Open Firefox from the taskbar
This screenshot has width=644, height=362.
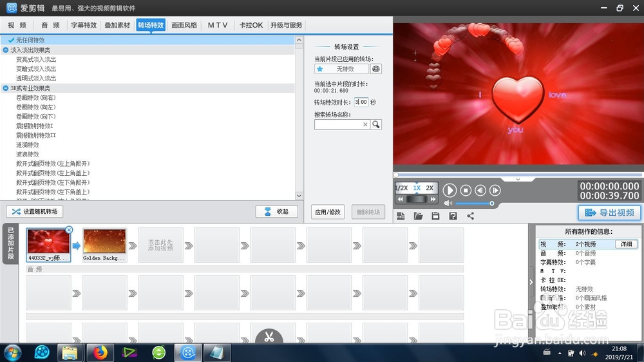click(x=100, y=352)
